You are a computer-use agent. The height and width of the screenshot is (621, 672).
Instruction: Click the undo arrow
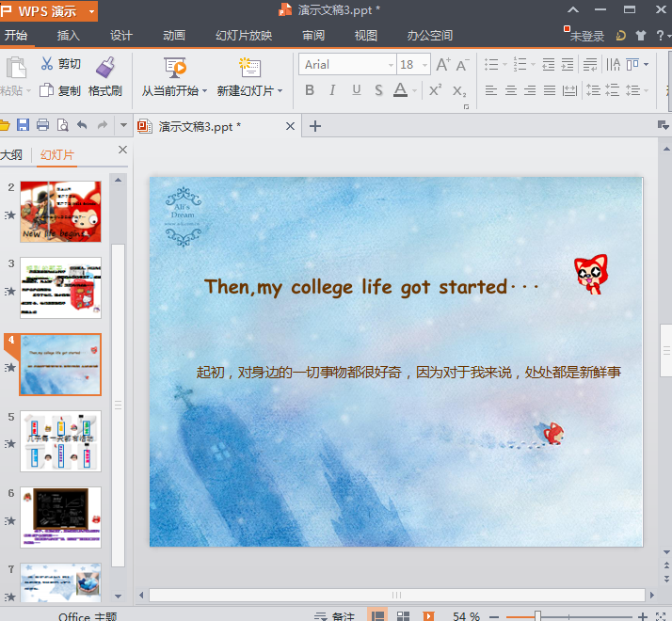(82, 125)
